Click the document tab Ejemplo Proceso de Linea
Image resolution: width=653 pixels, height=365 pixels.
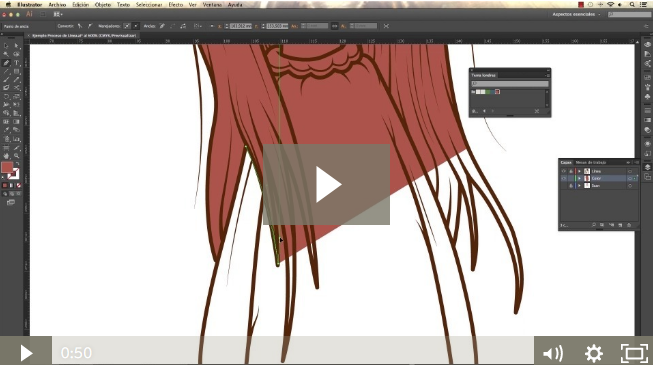[84, 36]
